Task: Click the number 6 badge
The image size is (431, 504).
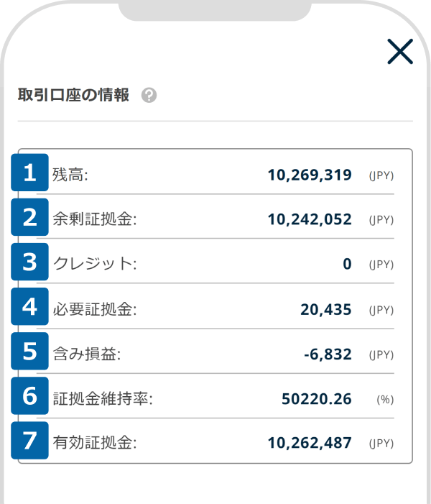Action: click(29, 396)
